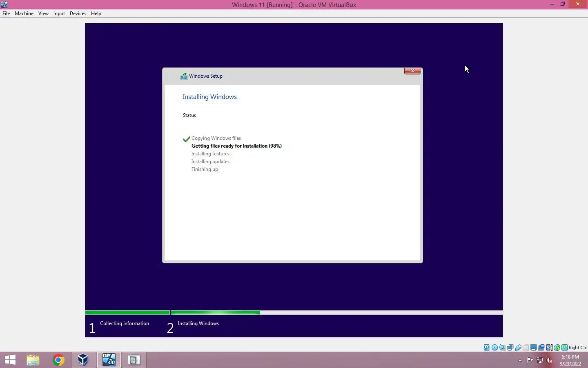Click the mouse integration status icon
This screenshot has width=588, height=368.
coord(557,348)
